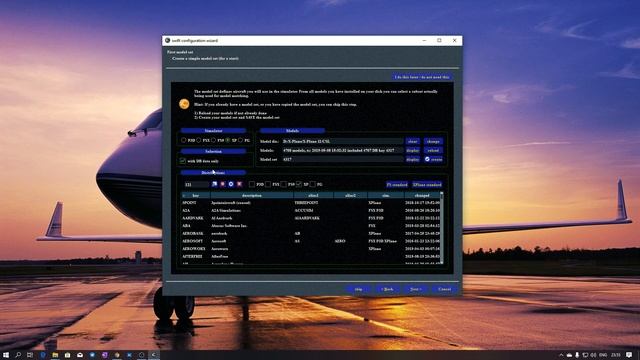The image size is (640, 360).
Task: Click the blue circle icon in distributor toolbar
Action: click(231, 184)
